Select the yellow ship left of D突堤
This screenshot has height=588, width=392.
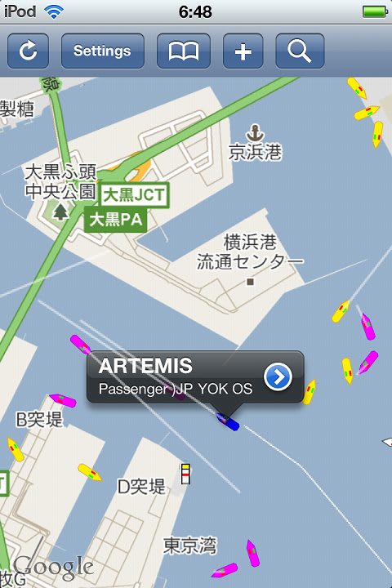(x=90, y=472)
